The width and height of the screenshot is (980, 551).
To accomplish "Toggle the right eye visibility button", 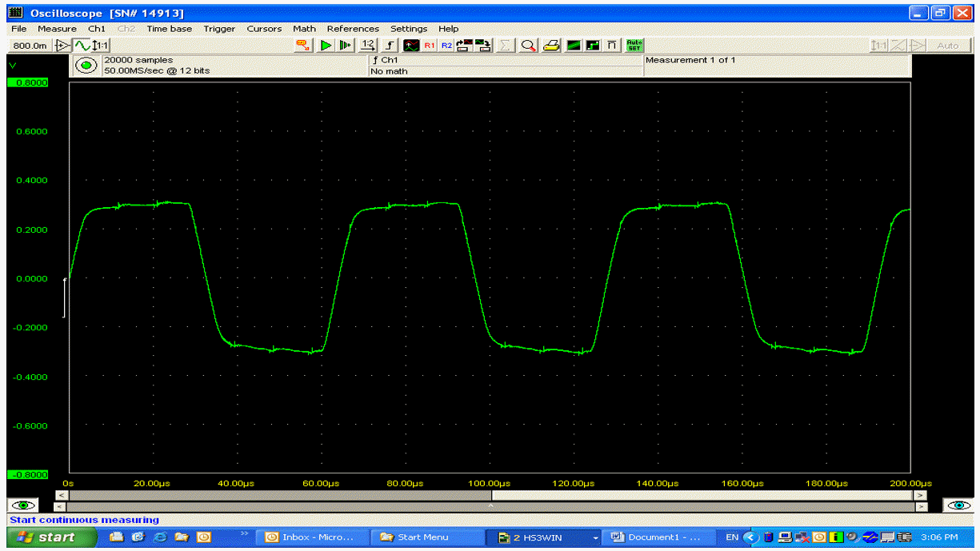I will [x=958, y=505].
